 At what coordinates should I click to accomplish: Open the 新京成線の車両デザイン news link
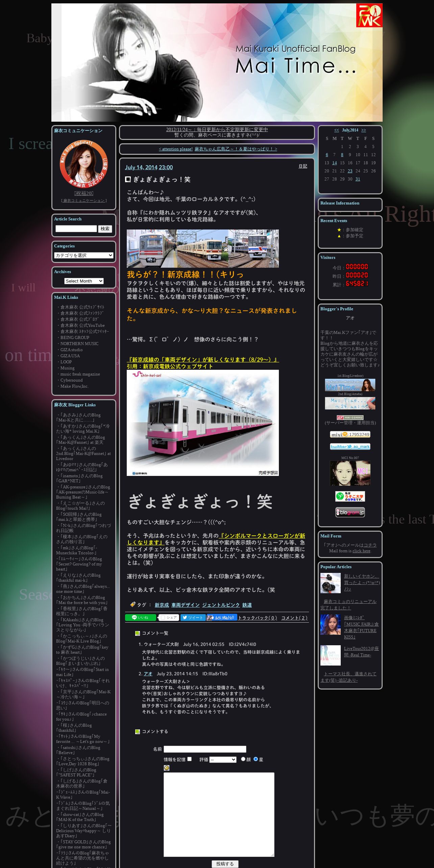[x=203, y=360]
